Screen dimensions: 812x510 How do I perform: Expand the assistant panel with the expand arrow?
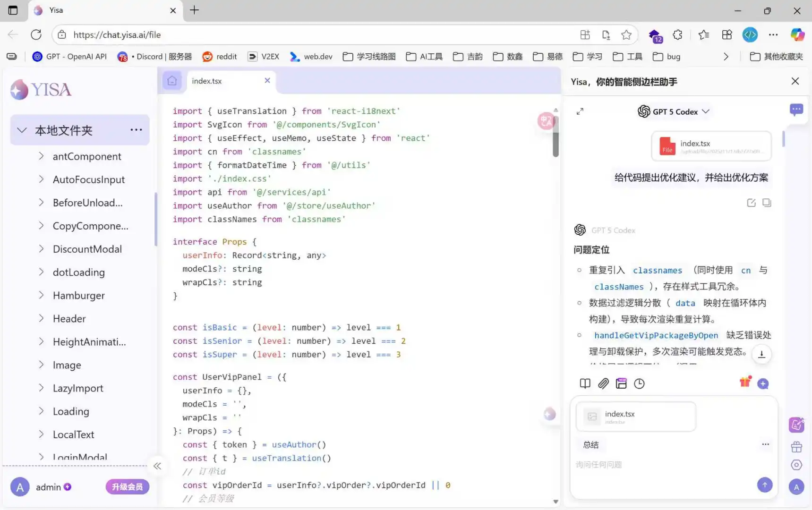580,111
